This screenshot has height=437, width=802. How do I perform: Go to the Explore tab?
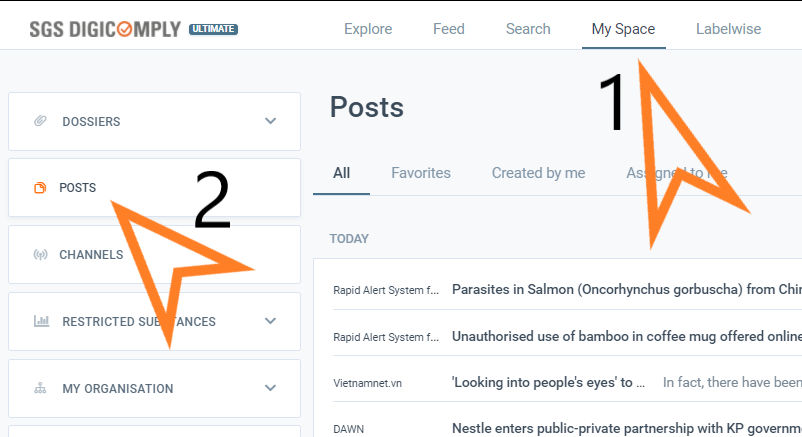(x=368, y=29)
